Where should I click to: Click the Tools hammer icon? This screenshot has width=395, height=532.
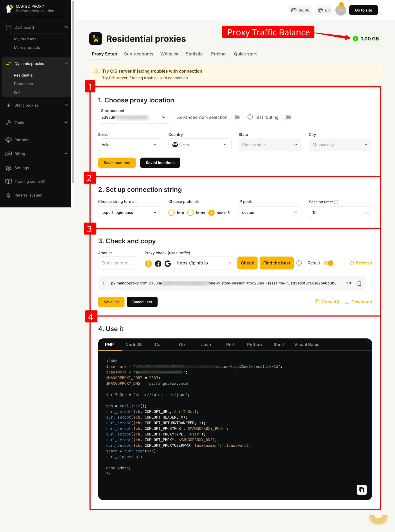(x=9, y=123)
